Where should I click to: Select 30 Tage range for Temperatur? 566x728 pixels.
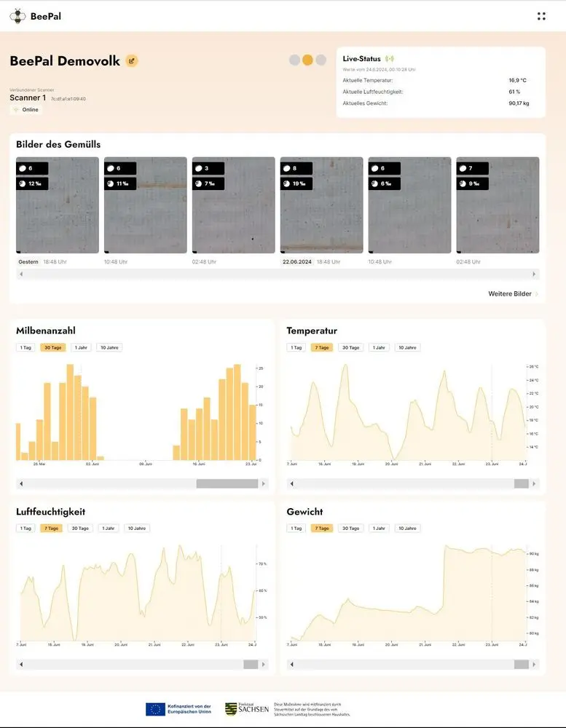[x=350, y=347]
